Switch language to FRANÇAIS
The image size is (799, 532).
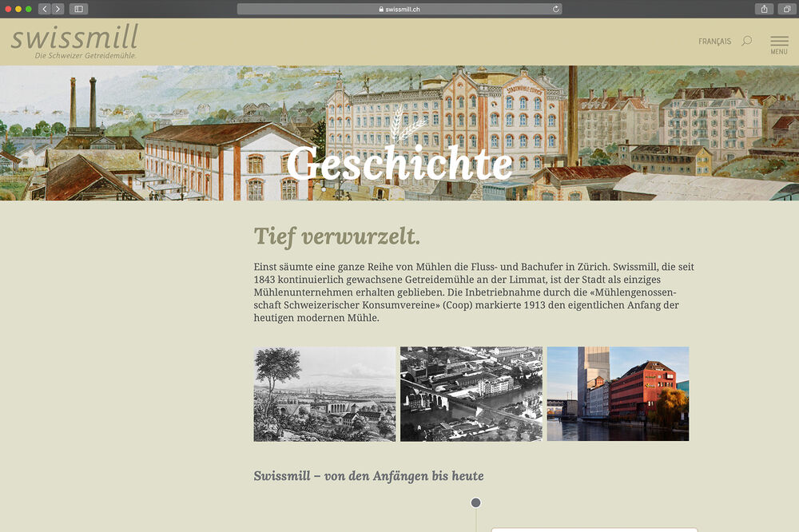[x=714, y=42]
